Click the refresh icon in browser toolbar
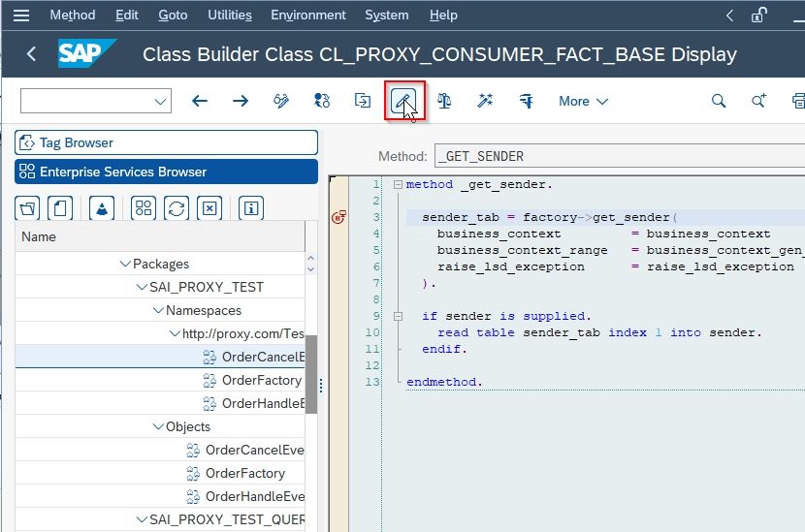The width and height of the screenshot is (805, 532). coord(177,208)
